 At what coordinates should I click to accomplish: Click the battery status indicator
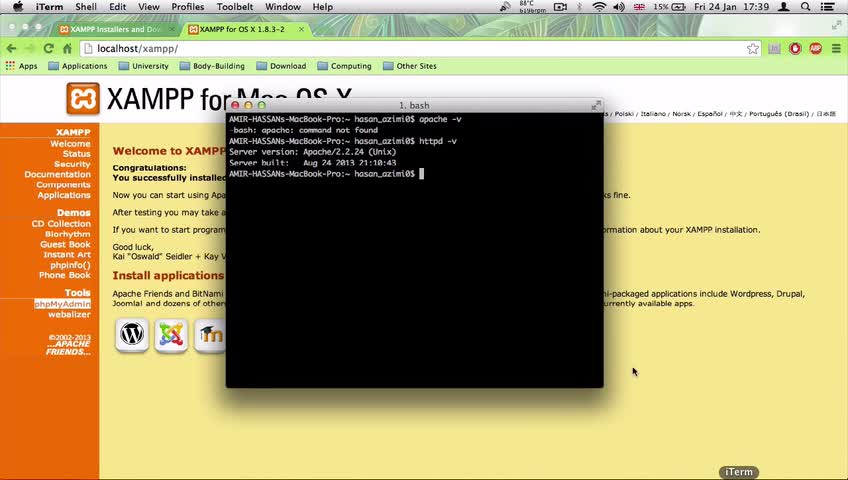coord(669,7)
